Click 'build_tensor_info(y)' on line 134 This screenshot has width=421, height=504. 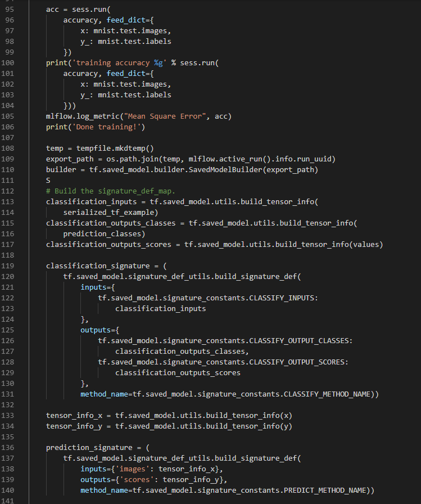(x=249, y=426)
